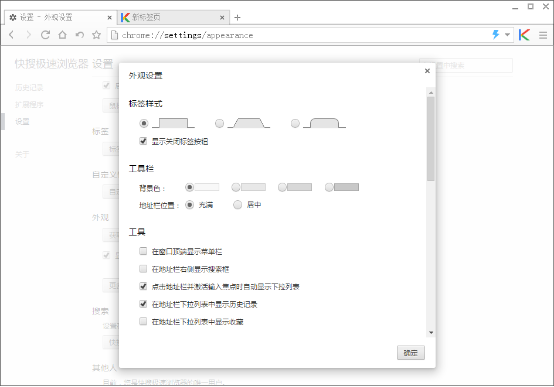The width and height of the screenshot is (554, 387).
Task: Open 关于 in the settings sidebar
Action: pos(22,154)
